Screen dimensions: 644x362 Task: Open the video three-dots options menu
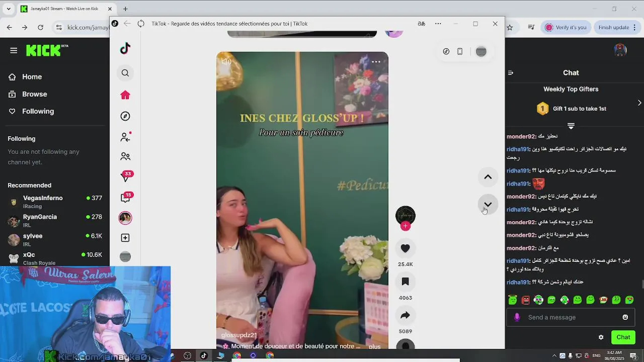(x=376, y=62)
